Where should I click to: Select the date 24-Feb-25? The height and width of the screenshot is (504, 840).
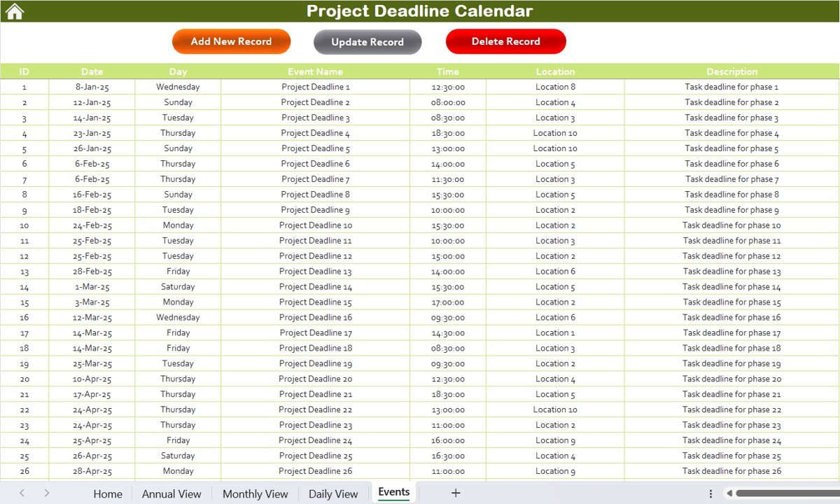[92, 225]
